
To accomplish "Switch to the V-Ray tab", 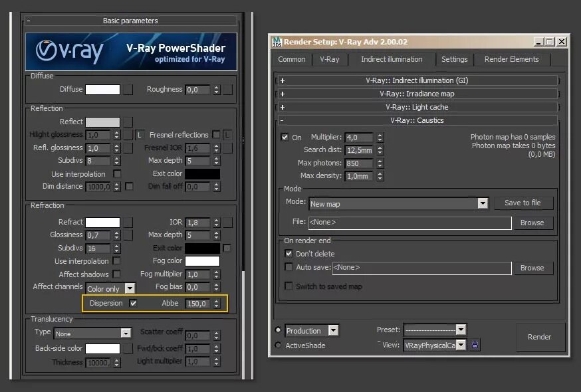I will point(330,59).
